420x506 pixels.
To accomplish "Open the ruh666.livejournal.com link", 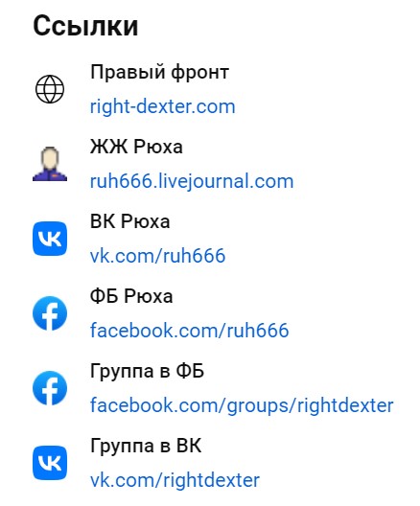I will [x=192, y=182].
